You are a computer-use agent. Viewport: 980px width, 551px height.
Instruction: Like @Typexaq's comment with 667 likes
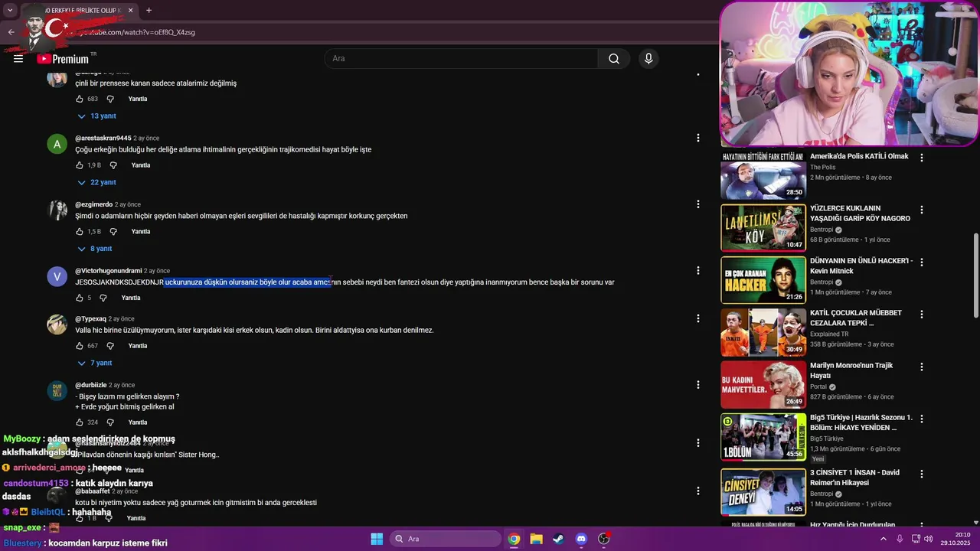point(80,346)
